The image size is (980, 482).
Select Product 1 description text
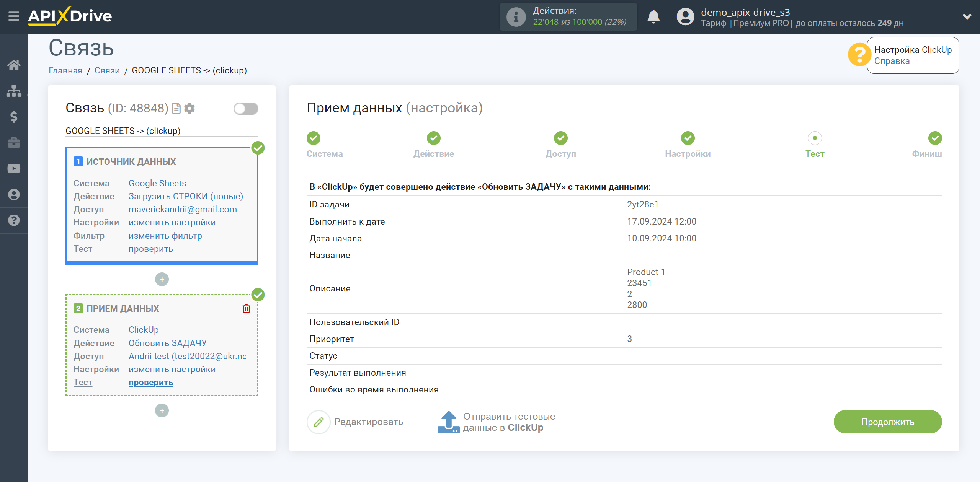click(646, 272)
